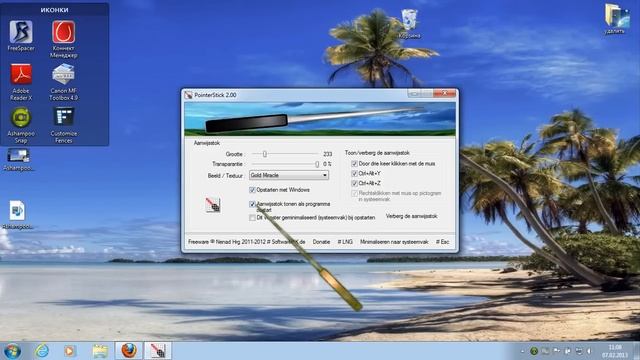Click the pointer stick banner image
Viewport: 640px width, 360px height.
click(x=320, y=119)
